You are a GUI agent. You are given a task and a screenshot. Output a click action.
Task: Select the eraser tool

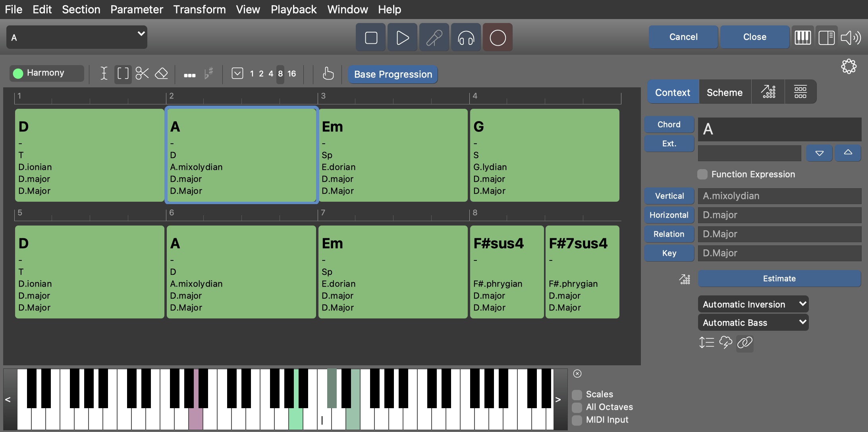[161, 73]
